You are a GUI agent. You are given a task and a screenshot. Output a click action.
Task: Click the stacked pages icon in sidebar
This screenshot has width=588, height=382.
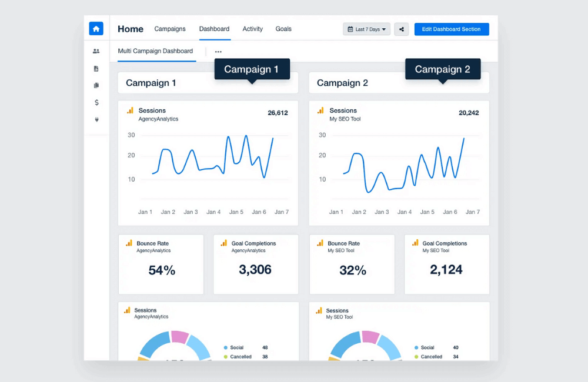click(96, 85)
